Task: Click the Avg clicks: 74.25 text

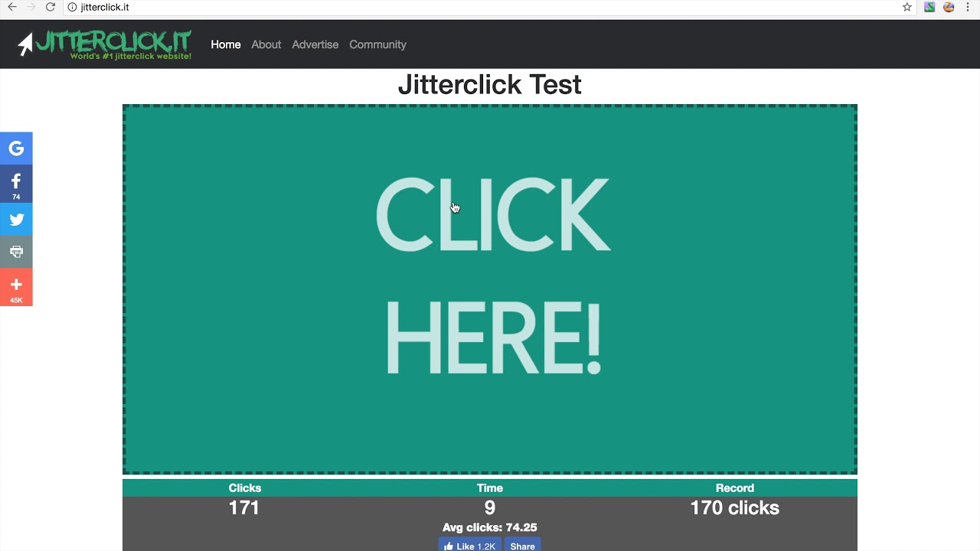Action: [x=490, y=527]
